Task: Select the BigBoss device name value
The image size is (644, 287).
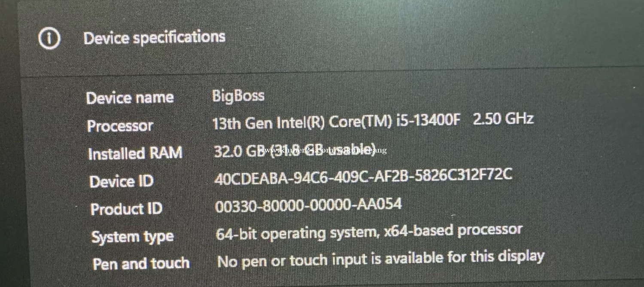Action: 238,96
